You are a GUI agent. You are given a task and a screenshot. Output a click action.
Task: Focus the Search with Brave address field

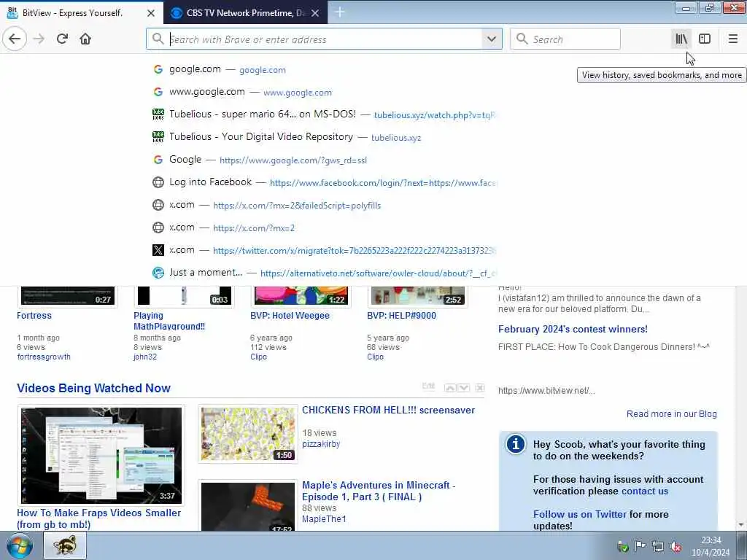(324, 39)
